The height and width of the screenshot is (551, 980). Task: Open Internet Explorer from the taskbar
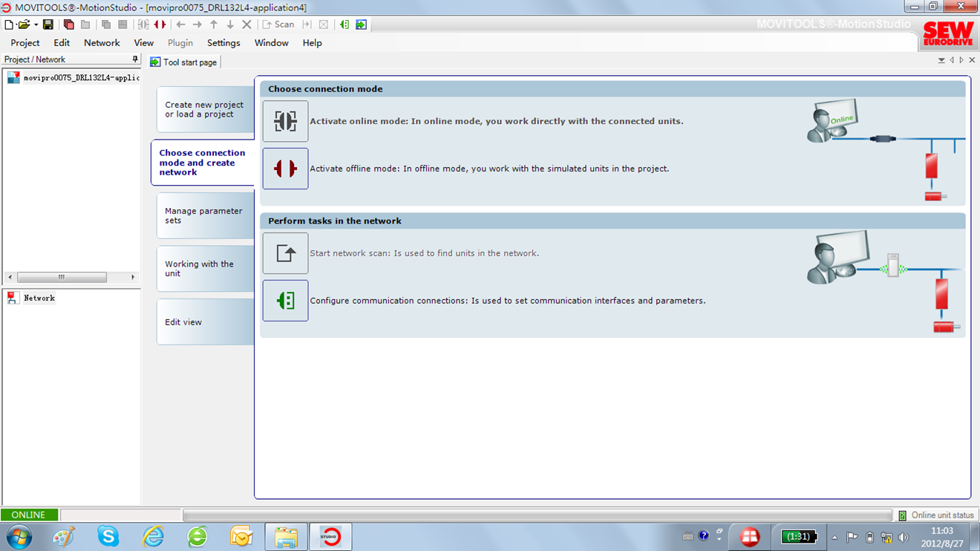pyautogui.click(x=153, y=536)
